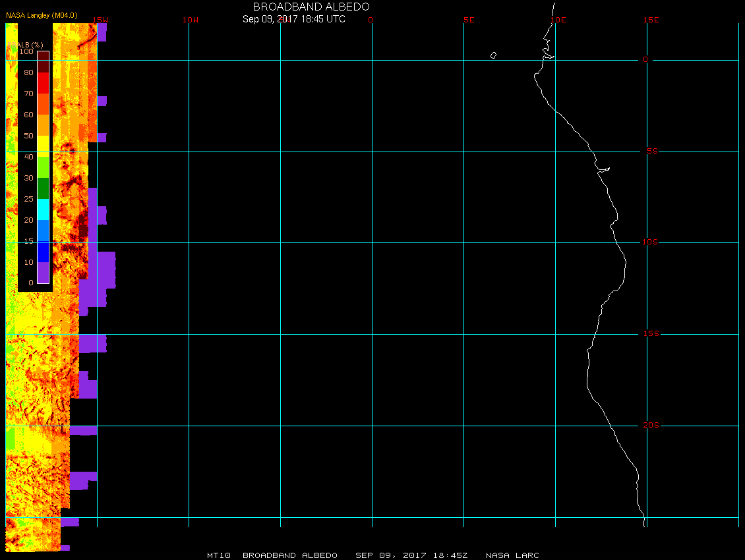Pick the dark maroon 80-100 legend swatch

click(x=44, y=62)
